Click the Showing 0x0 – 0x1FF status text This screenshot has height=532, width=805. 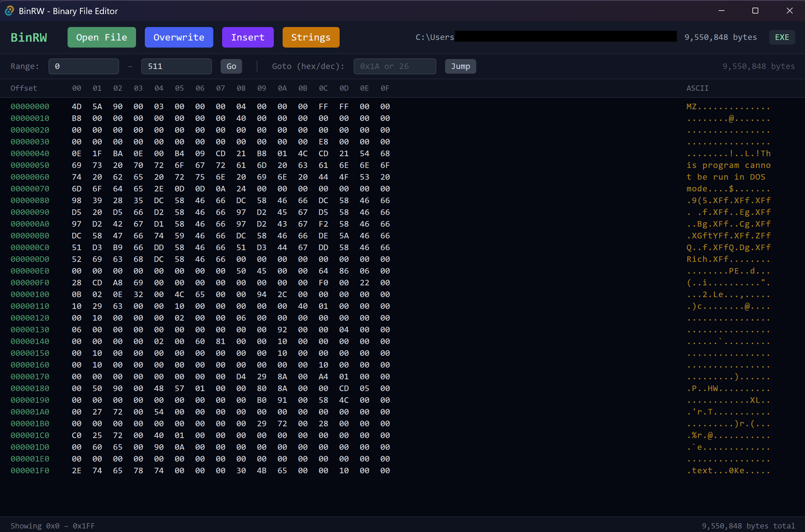[52, 526]
